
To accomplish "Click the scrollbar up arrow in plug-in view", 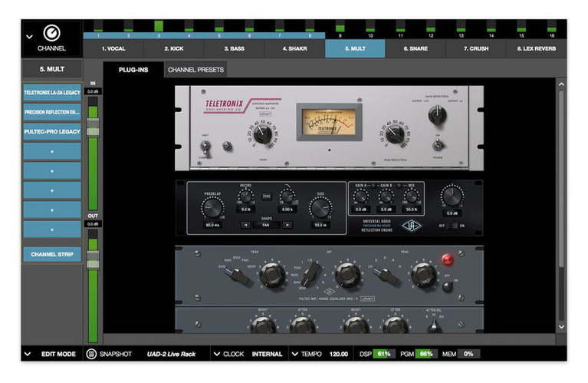I will [561, 84].
